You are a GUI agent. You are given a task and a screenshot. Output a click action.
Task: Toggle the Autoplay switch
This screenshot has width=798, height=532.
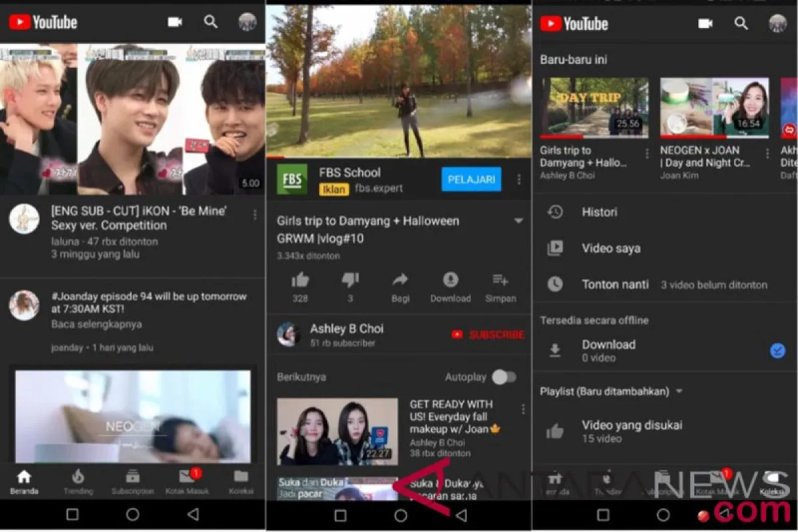click(503, 377)
